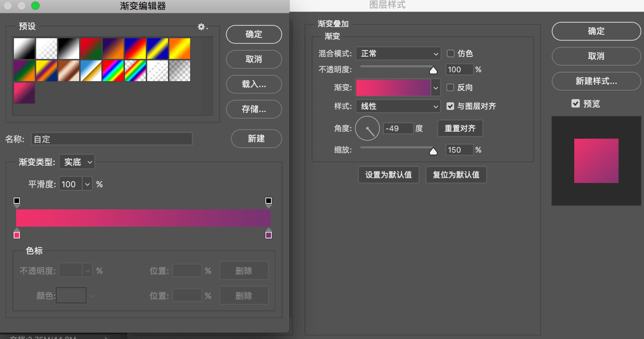Open the presets gear menu

click(x=203, y=27)
